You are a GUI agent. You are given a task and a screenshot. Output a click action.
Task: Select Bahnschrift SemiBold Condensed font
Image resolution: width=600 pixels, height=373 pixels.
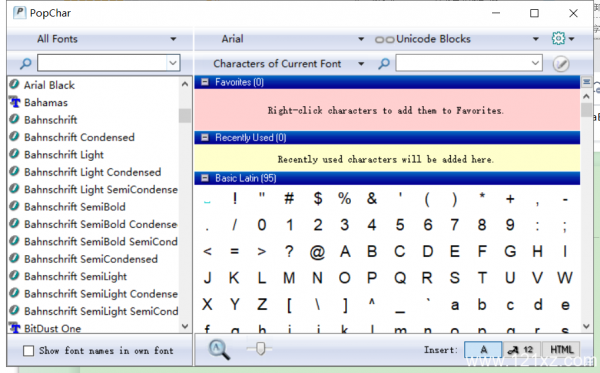(101, 224)
